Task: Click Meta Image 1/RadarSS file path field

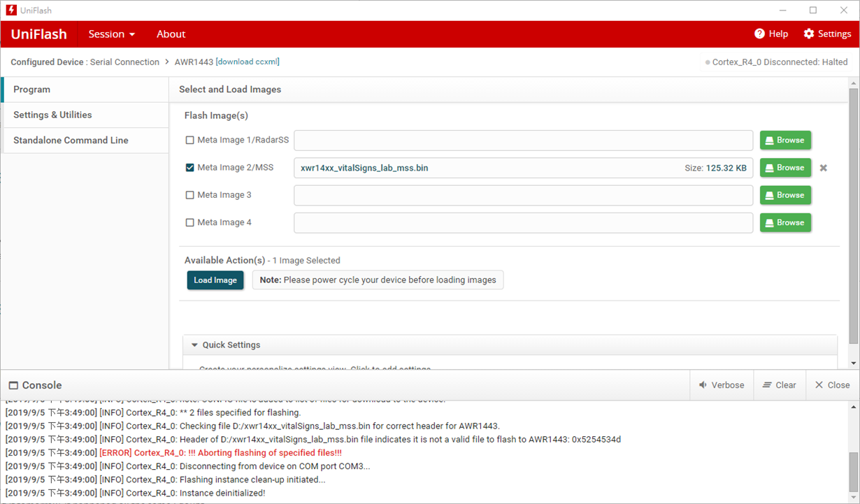Action: pyautogui.click(x=523, y=140)
